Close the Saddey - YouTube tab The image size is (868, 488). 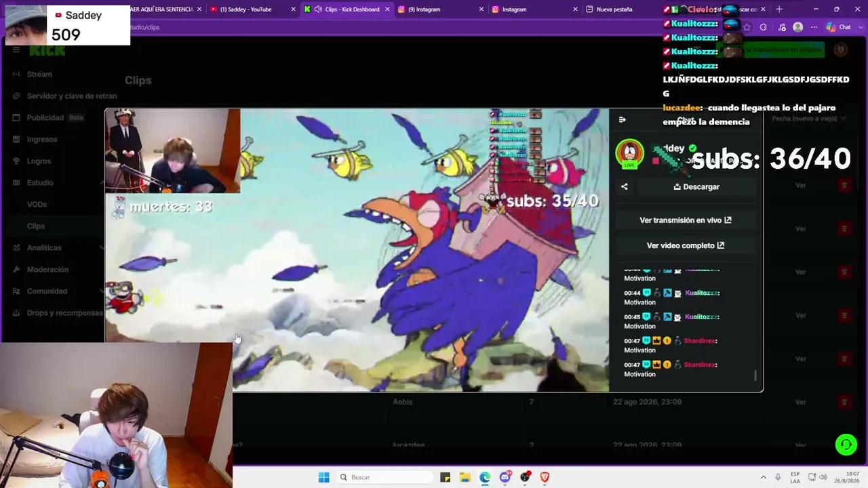[x=293, y=9]
